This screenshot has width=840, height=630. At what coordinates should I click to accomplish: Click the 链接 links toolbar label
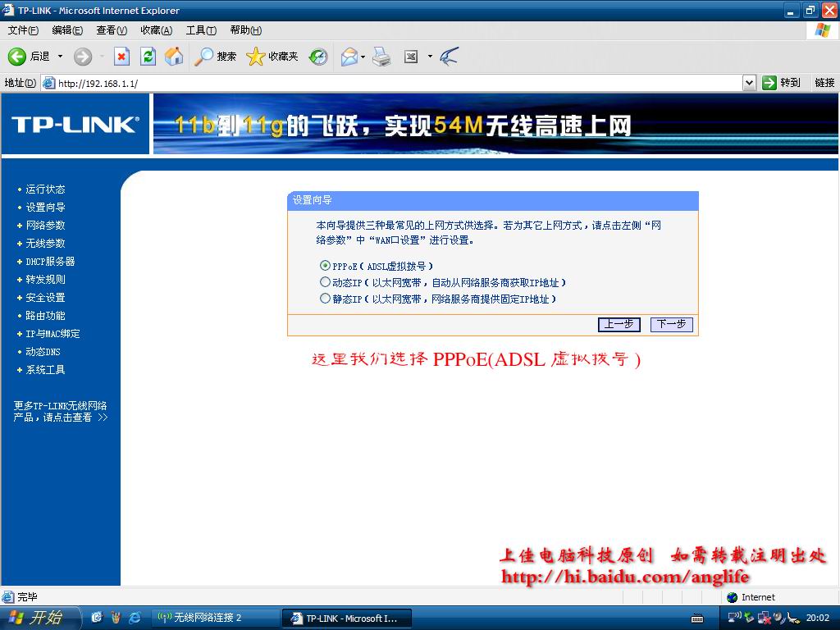pyautogui.click(x=824, y=83)
